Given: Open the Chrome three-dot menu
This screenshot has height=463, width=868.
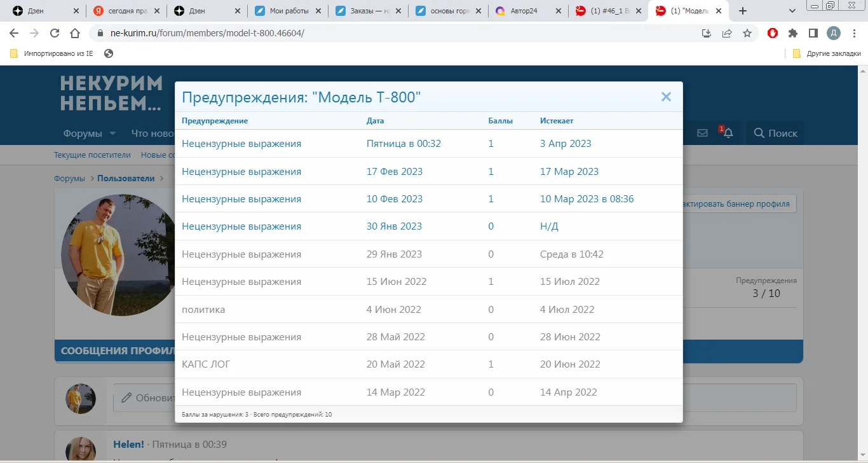Looking at the screenshot, I should (854, 33).
